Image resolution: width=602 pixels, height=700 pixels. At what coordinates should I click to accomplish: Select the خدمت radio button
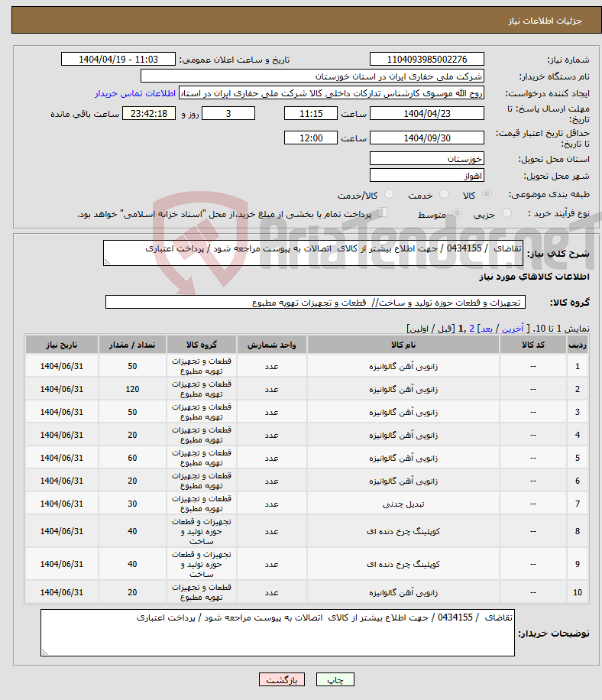click(x=444, y=194)
